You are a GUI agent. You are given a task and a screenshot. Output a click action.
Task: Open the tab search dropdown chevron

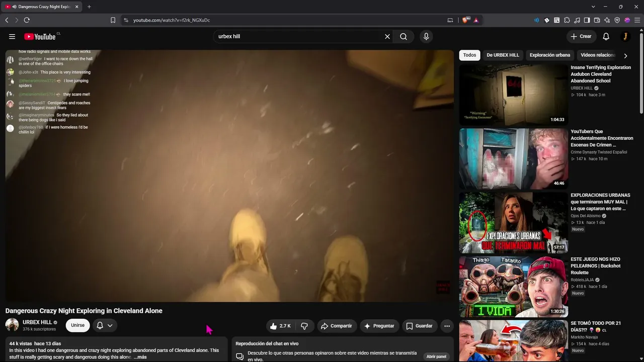tap(593, 7)
